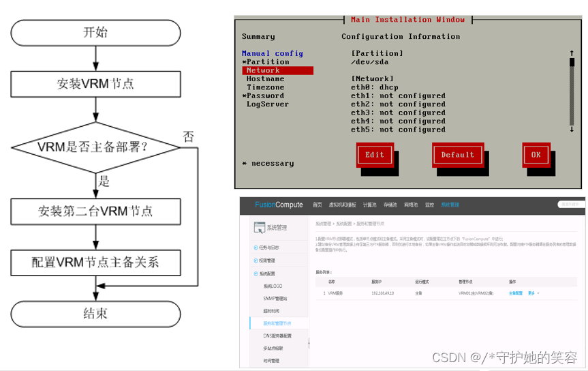The width and height of the screenshot is (588, 371).
Task: Open the 首页 tab in FusionCompute
Action: coord(318,205)
